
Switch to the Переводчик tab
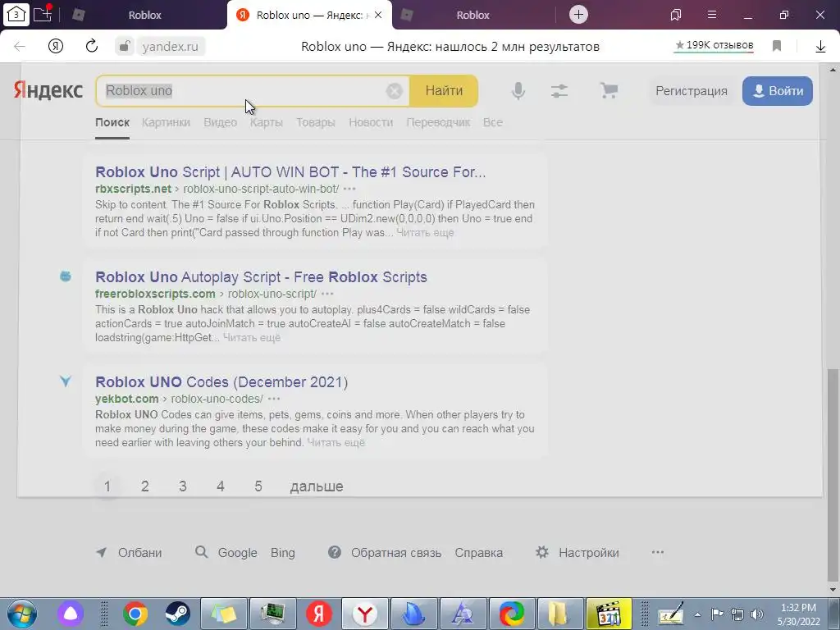pyautogui.click(x=438, y=123)
